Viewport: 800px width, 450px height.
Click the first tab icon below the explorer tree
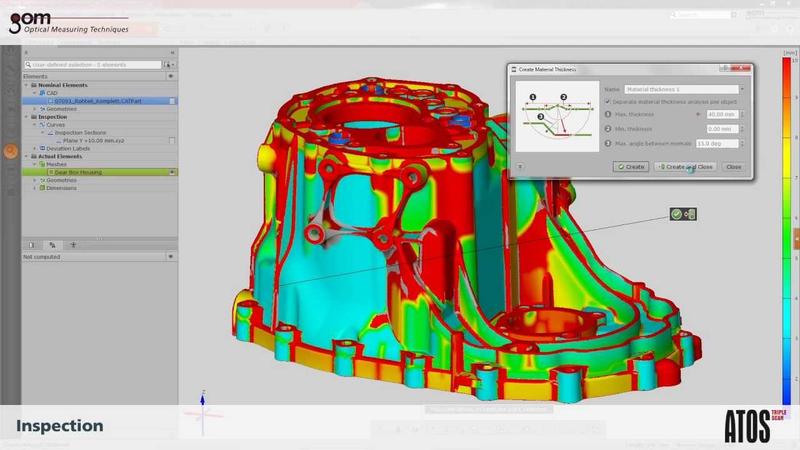point(31,244)
